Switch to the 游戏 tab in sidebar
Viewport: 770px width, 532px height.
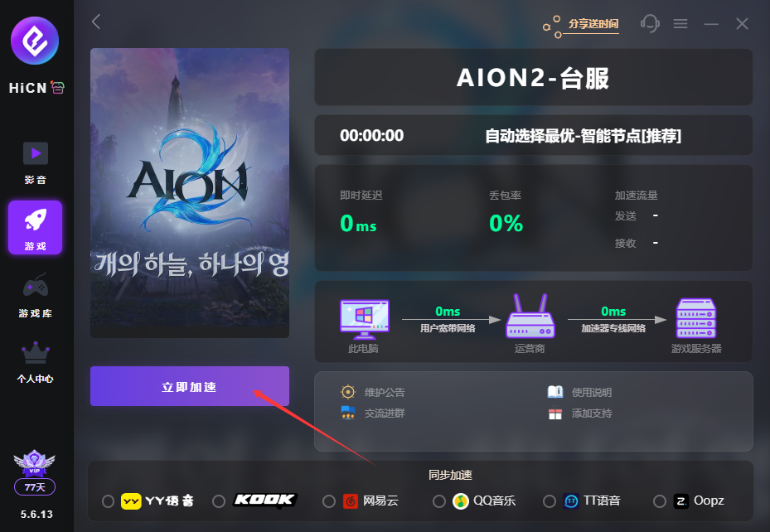pos(36,227)
